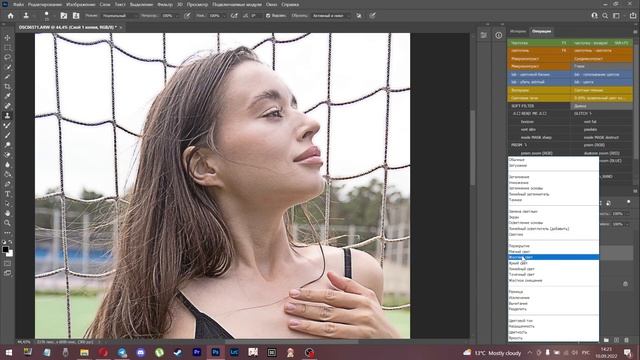Select the Crop tool

pos(7,87)
